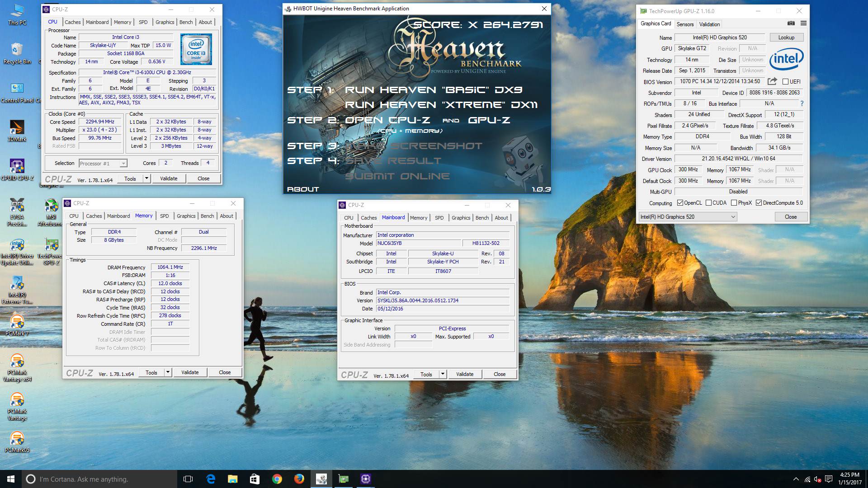Open Task View on the taskbar

[188, 479]
